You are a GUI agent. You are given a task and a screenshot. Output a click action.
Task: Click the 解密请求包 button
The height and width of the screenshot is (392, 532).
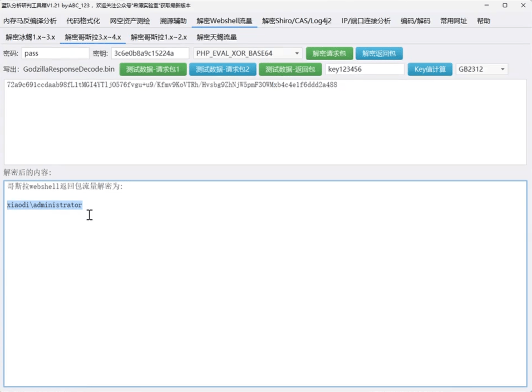coord(329,53)
